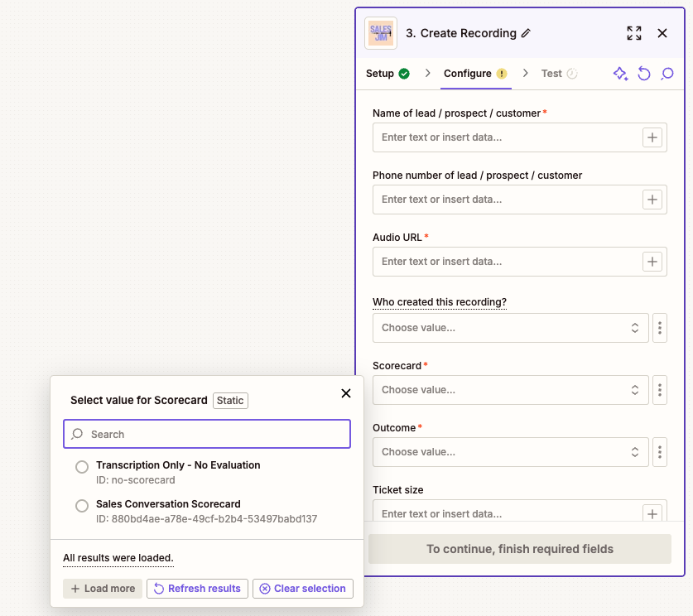Click the Clear selection button
The height and width of the screenshot is (616, 693).
pos(303,589)
